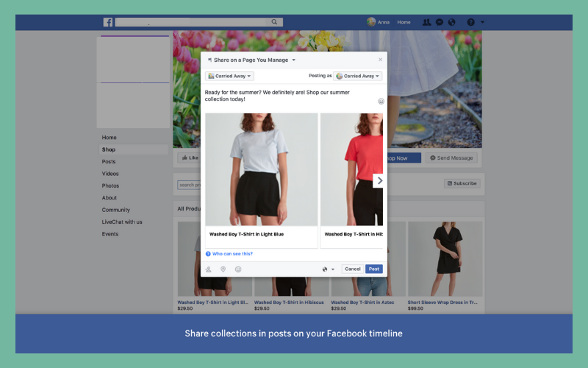
Task: Select the red T-Shirt carousel image
Action: (x=352, y=169)
